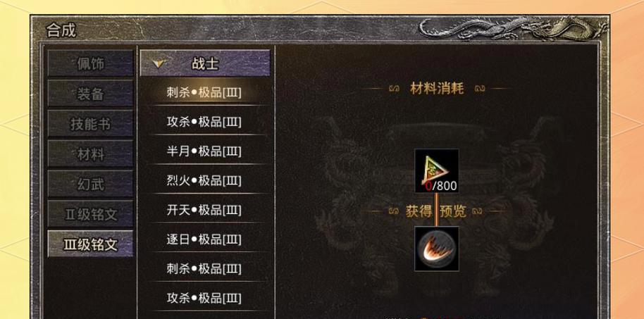The image size is (644, 319).
Task: Pick the second 刺杀●极品[Ⅲ] entry
Action: [x=204, y=268]
